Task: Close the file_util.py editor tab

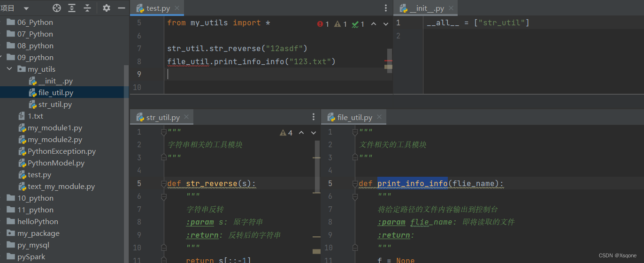Action: pos(379,117)
